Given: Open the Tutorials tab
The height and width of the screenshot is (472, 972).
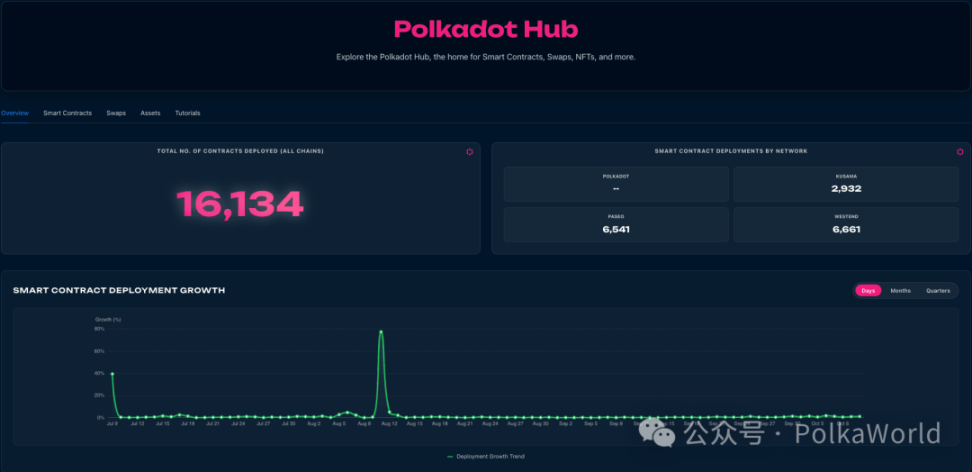Looking at the screenshot, I should point(188,113).
